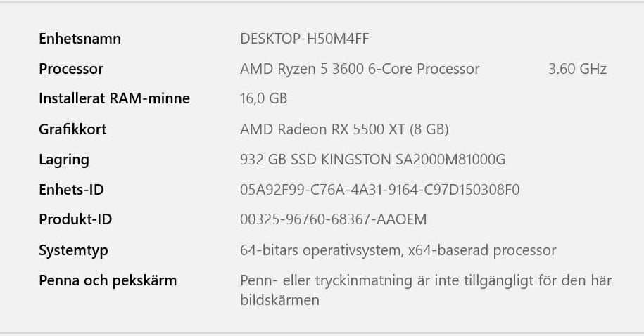Select the 16,0 GB RAM value
The image size is (644, 336).
pyautogui.click(x=263, y=98)
